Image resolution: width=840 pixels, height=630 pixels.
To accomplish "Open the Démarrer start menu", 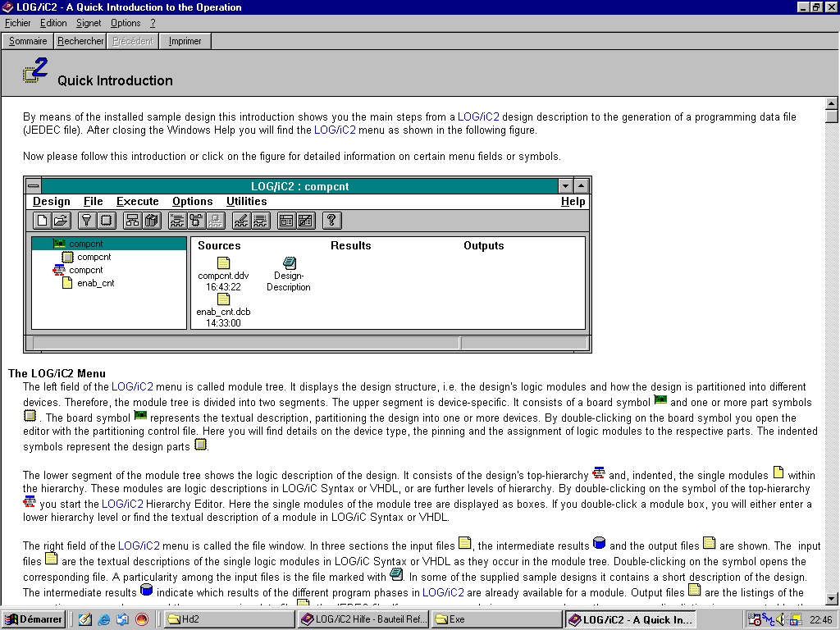I will click(x=34, y=619).
